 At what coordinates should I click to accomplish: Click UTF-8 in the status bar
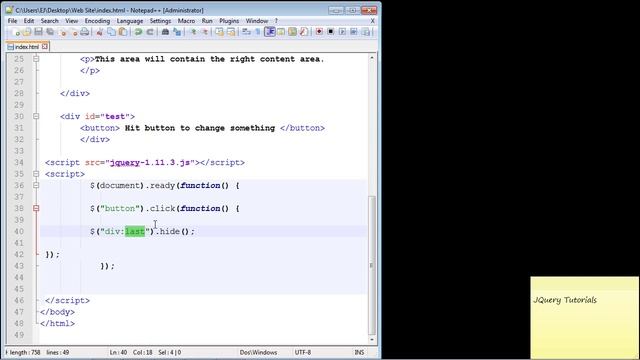pyautogui.click(x=302, y=352)
